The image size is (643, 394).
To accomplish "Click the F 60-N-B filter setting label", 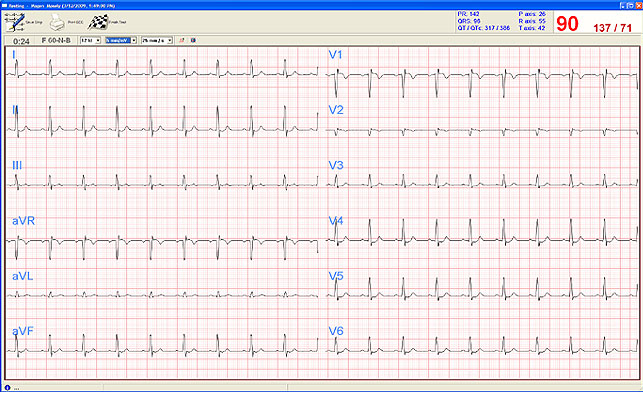I will tap(56, 41).
